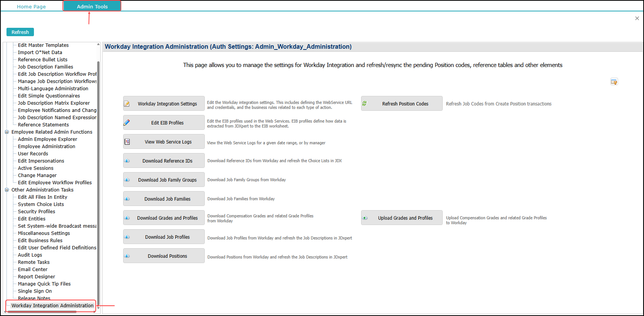The image size is (644, 316).
Task: Select Import O*Net Data tree item
Action: coord(40,53)
